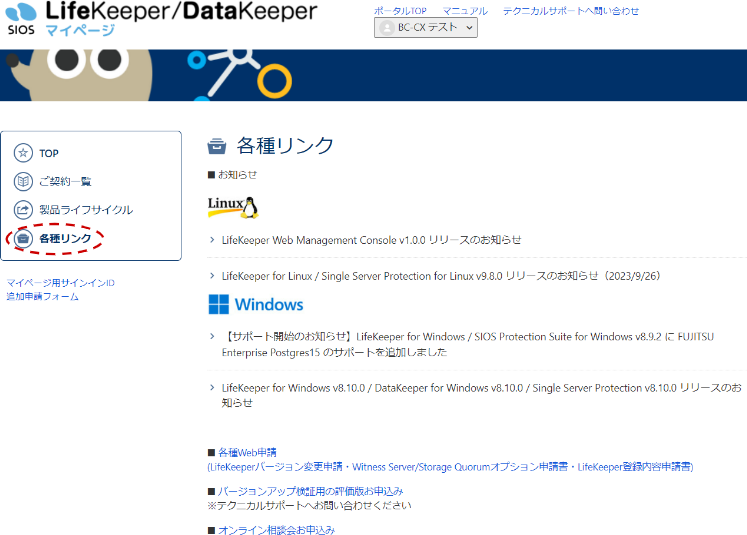
Task: Click the Windows heading text
Action: (269, 304)
